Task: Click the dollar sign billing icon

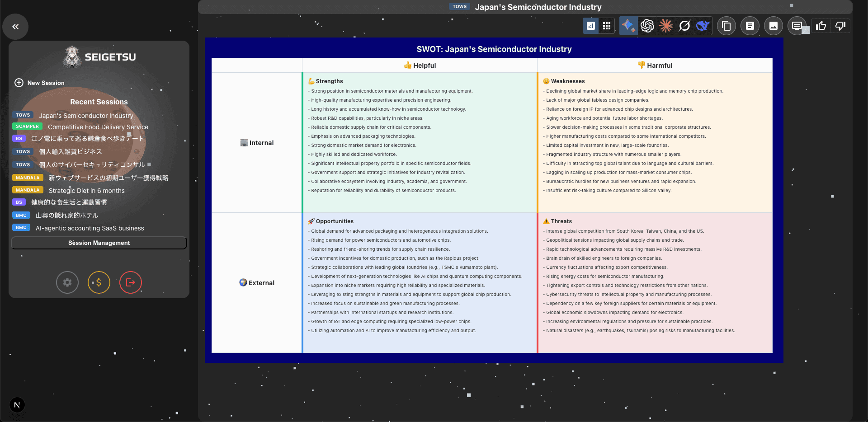Action: click(99, 282)
